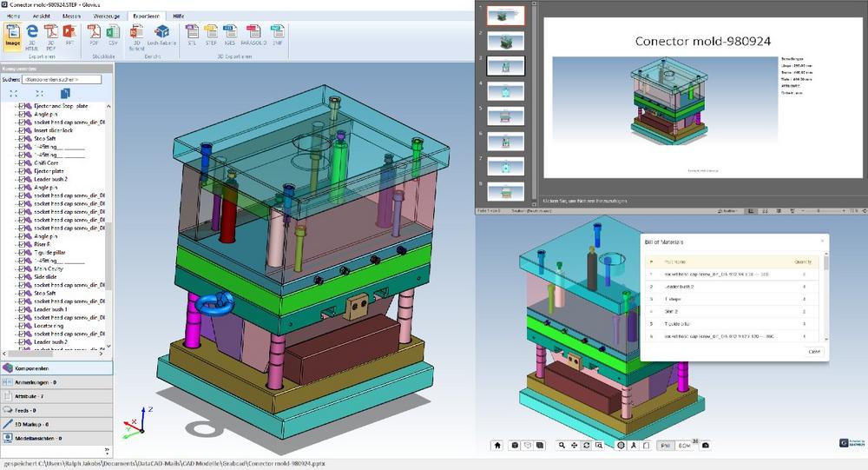Toggle the Leader bush 1 checkbox

[x=23, y=309]
